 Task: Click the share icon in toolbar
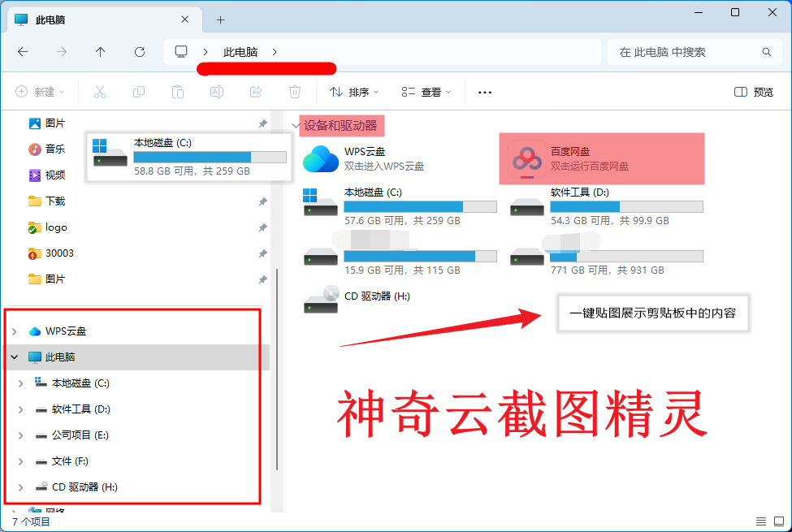256,92
